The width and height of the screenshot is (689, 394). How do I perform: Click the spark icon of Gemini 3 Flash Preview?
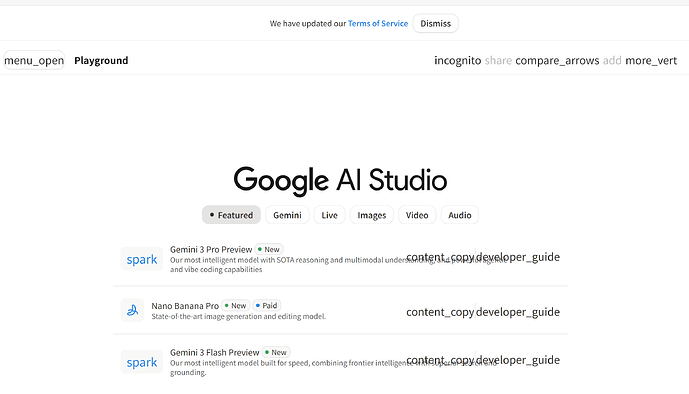(x=141, y=362)
